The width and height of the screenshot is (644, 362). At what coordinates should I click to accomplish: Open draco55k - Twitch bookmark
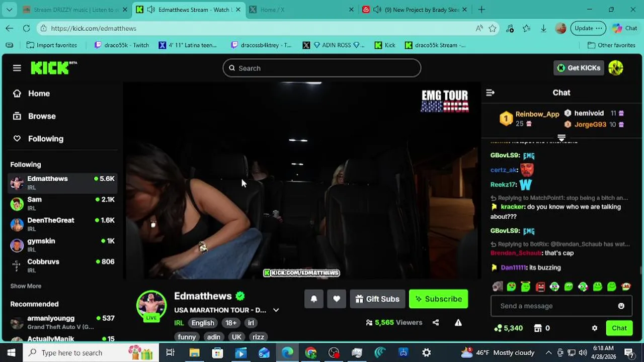click(122, 45)
